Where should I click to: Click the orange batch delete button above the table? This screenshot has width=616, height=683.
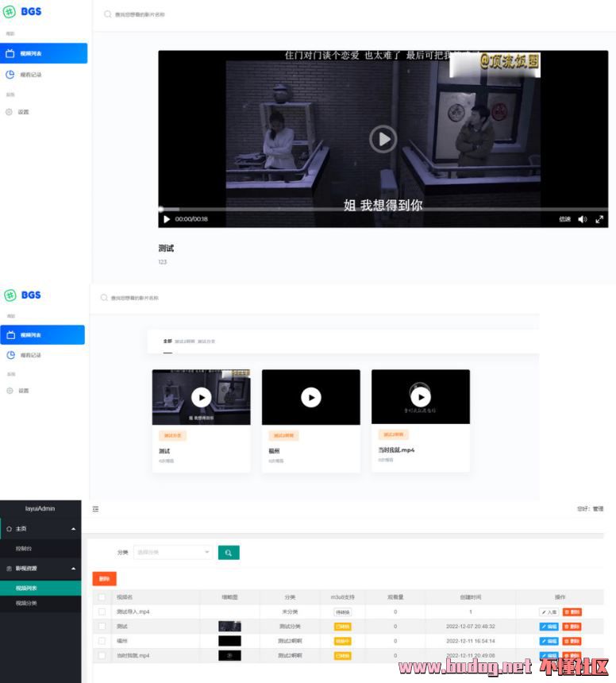coord(105,579)
